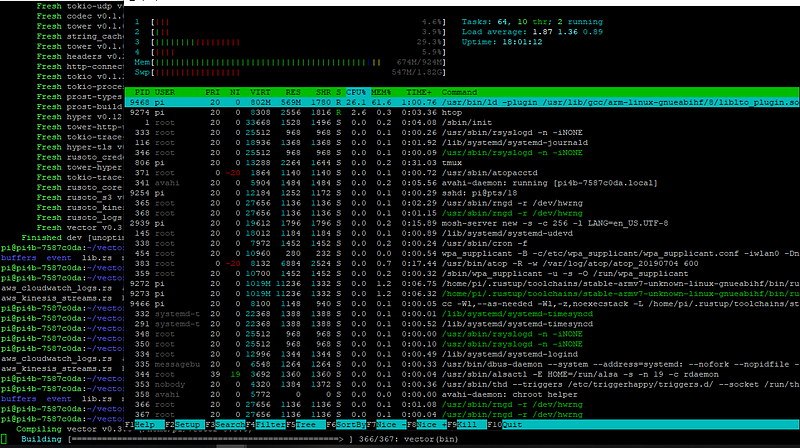The image size is (800, 448).
Task: Sort by the RES column header
Action: 293,92
